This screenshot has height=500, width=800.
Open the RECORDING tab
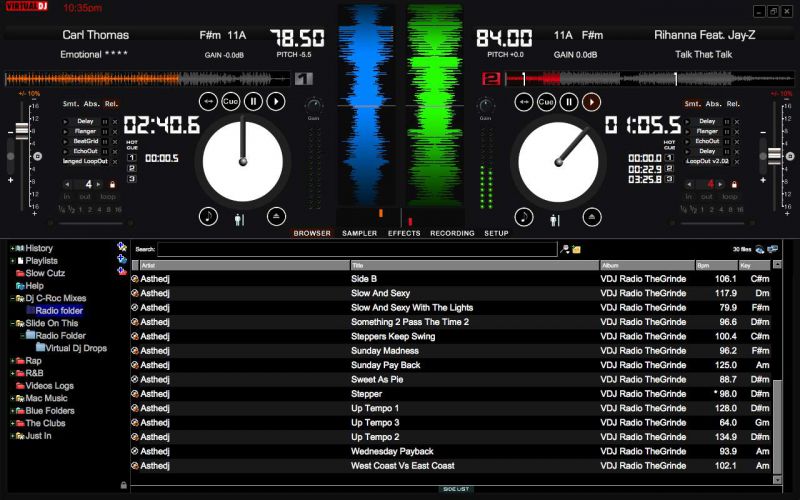(452, 233)
